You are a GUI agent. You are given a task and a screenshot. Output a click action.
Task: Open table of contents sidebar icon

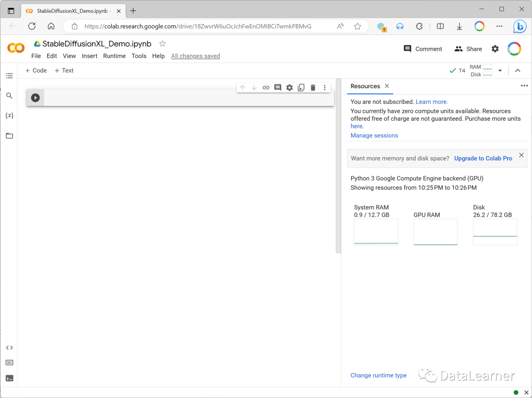9,76
